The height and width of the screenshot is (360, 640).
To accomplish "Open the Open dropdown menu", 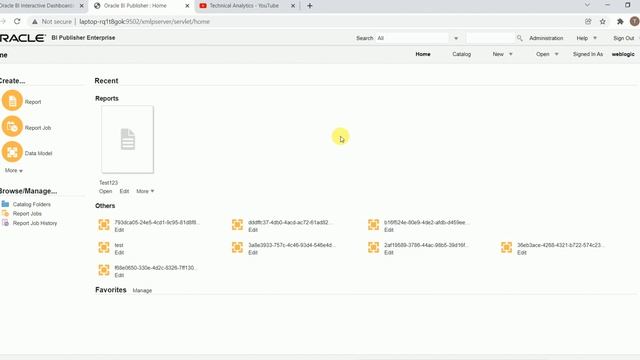I will point(547,54).
